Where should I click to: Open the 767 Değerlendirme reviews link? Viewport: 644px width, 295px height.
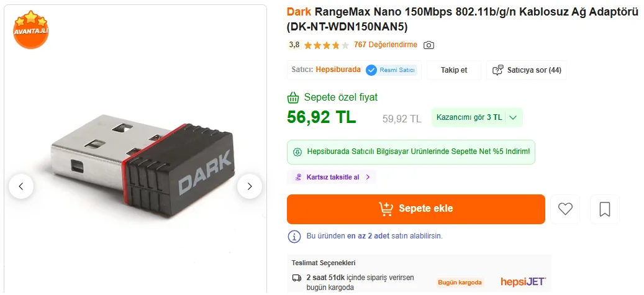[x=385, y=45]
